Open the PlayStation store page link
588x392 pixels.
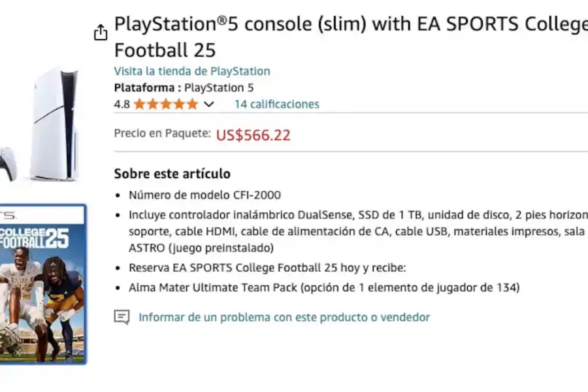coord(192,71)
